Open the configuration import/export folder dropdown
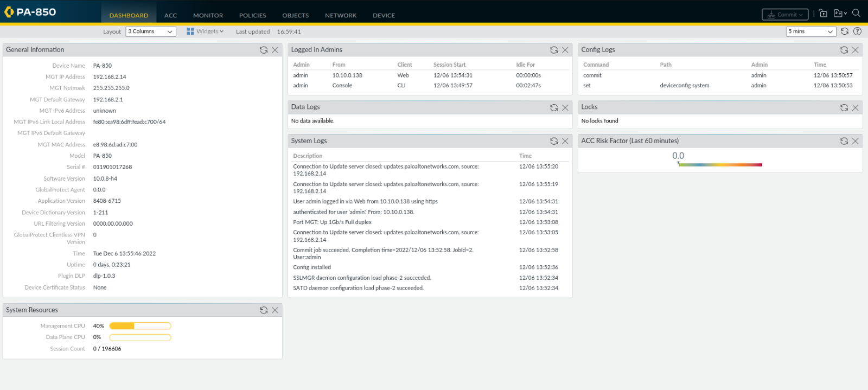This screenshot has width=868, height=390. pyautogui.click(x=840, y=14)
